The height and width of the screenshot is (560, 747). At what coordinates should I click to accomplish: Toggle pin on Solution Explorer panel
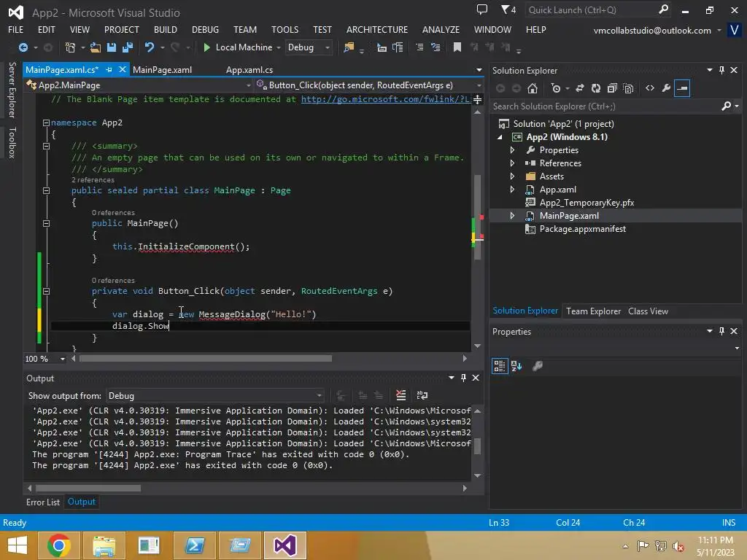(721, 71)
